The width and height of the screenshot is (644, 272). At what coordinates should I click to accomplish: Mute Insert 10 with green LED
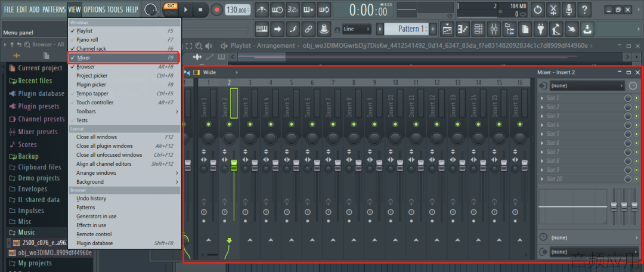[x=395, y=124]
